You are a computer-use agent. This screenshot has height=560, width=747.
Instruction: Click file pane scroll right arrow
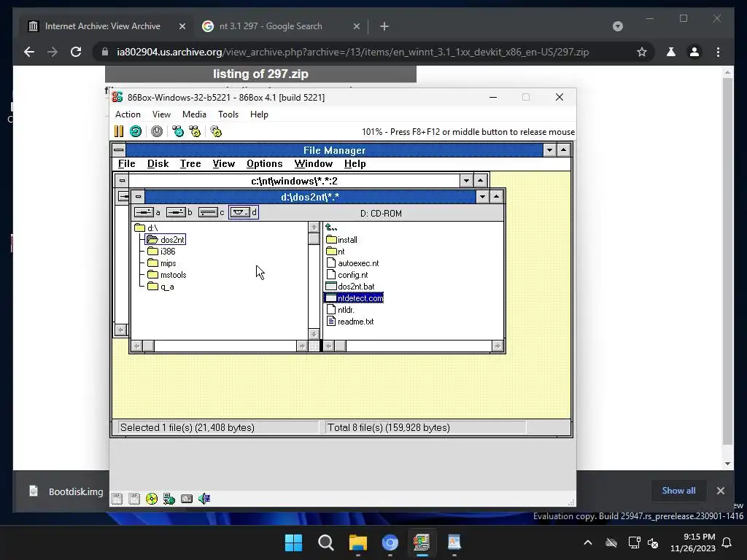click(498, 346)
